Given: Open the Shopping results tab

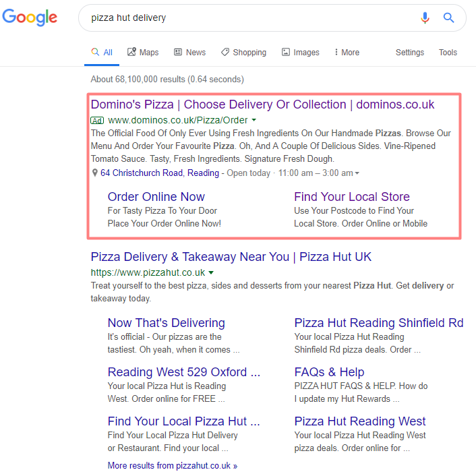Looking at the screenshot, I should pyautogui.click(x=243, y=53).
